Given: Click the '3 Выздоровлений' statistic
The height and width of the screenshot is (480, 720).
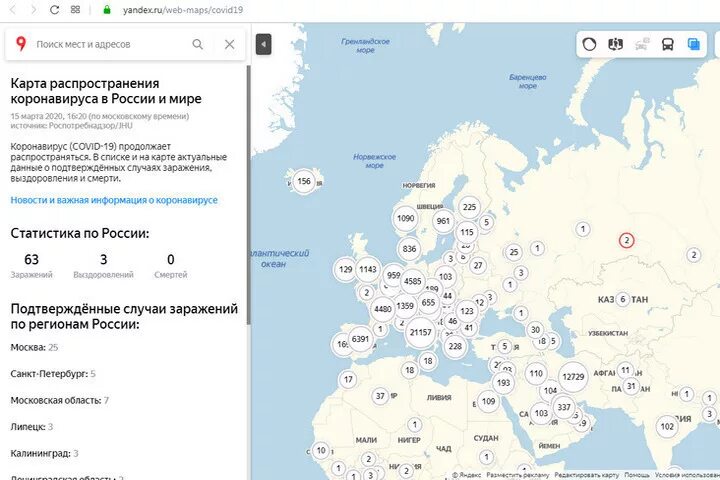Looking at the screenshot, I should click(103, 266).
